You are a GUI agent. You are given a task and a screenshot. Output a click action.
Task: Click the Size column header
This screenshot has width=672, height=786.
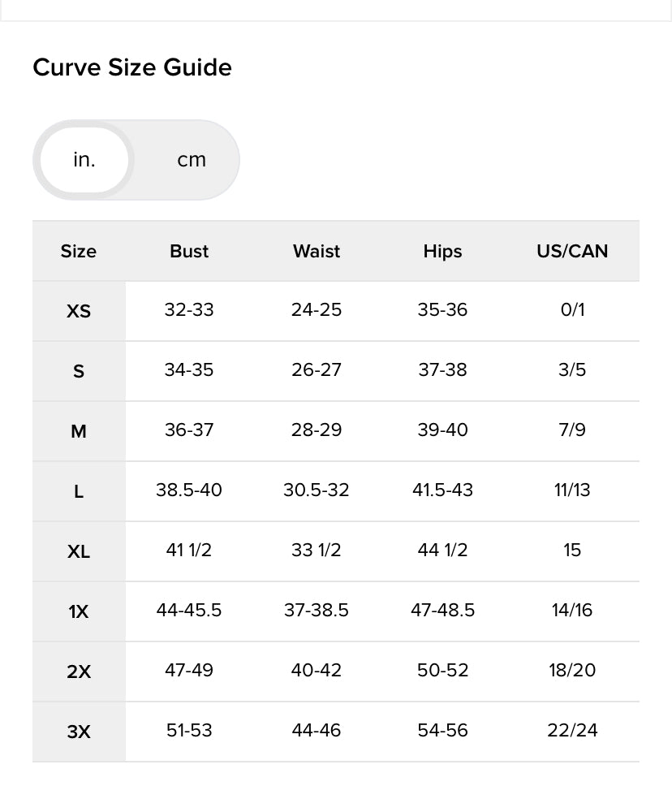click(x=79, y=251)
